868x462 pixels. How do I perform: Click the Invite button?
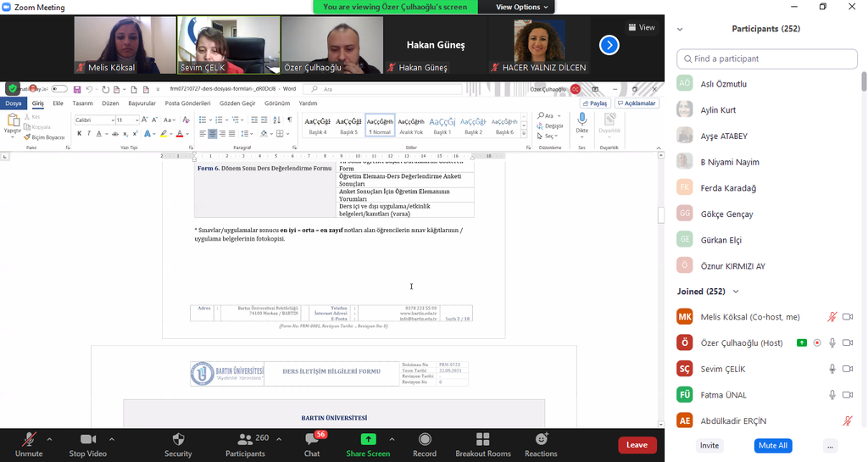tap(709, 445)
